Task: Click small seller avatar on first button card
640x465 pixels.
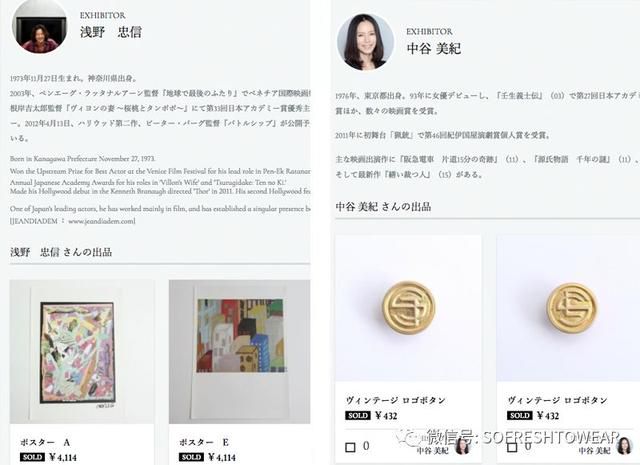Action: click(462, 445)
